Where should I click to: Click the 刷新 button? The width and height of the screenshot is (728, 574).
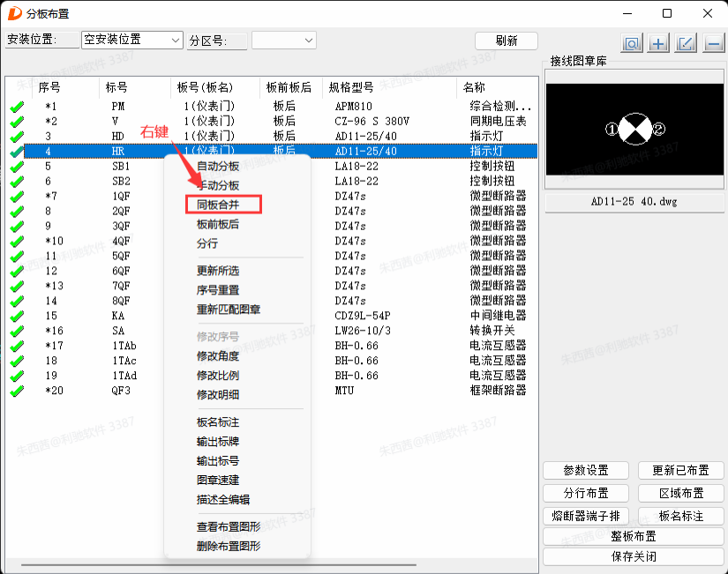(x=507, y=41)
